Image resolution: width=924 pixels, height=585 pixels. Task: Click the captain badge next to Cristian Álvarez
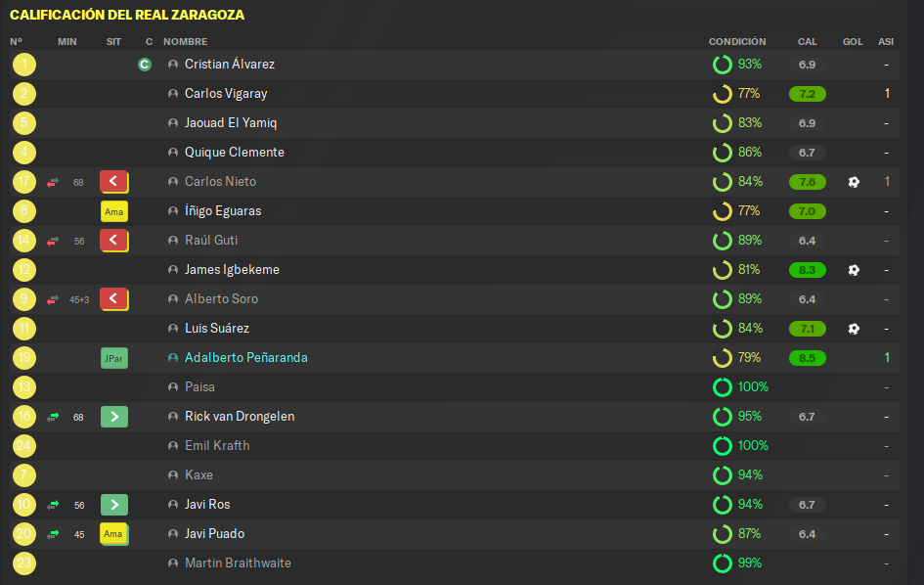tap(145, 65)
